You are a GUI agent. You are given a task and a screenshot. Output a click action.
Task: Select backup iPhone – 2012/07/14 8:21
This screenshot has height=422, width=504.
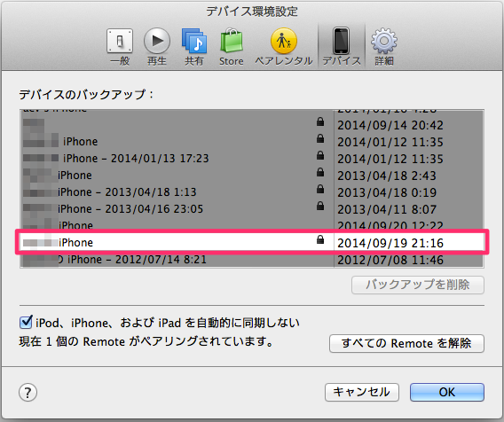pyautogui.click(x=252, y=260)
